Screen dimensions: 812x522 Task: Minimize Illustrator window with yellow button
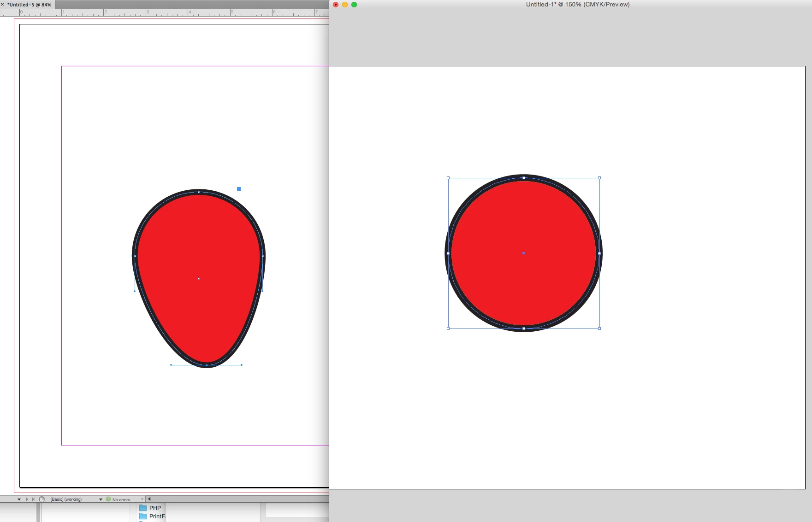pyautogui.click(x=345, y=5)
